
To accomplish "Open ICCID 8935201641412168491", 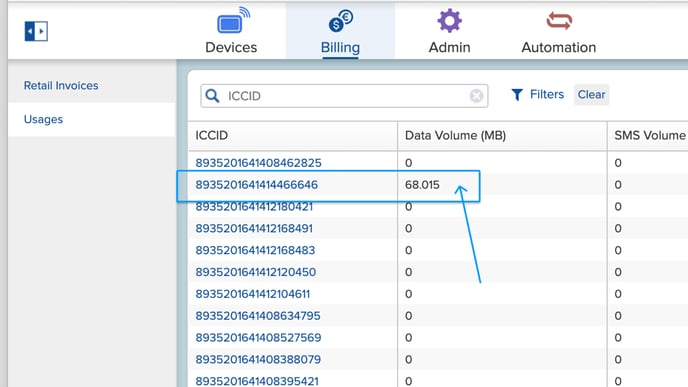I will [x=254, y=229].
